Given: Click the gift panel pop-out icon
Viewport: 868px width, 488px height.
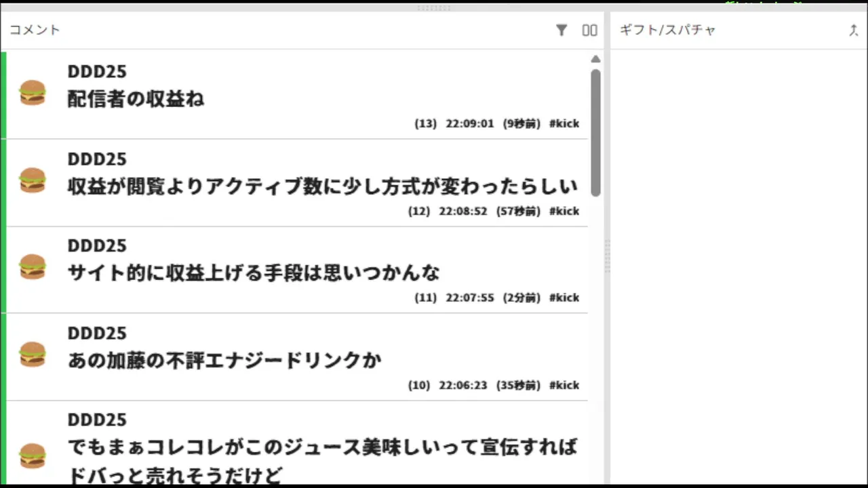Looking at the screenshot, I should point(854,30).
